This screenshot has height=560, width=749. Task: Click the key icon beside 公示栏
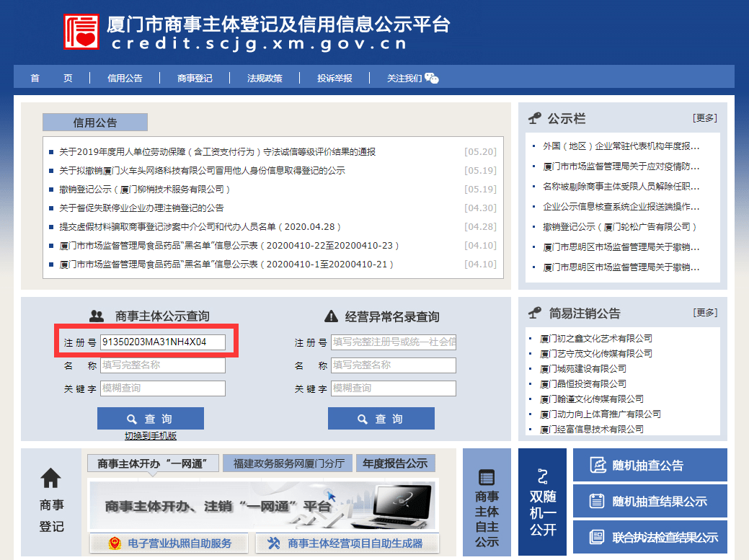[x=534, y=117]
